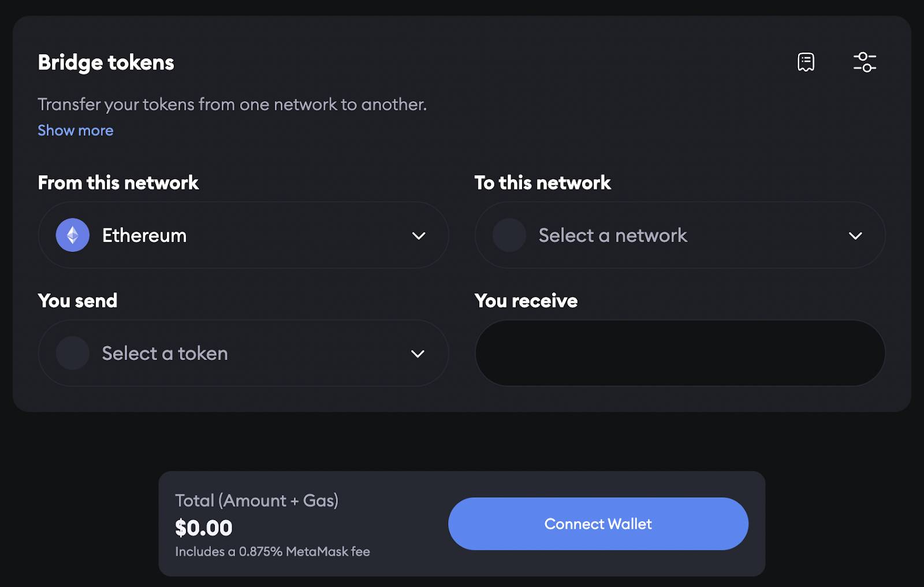Open the Select a network dropdown

click(x=680, y=235)
